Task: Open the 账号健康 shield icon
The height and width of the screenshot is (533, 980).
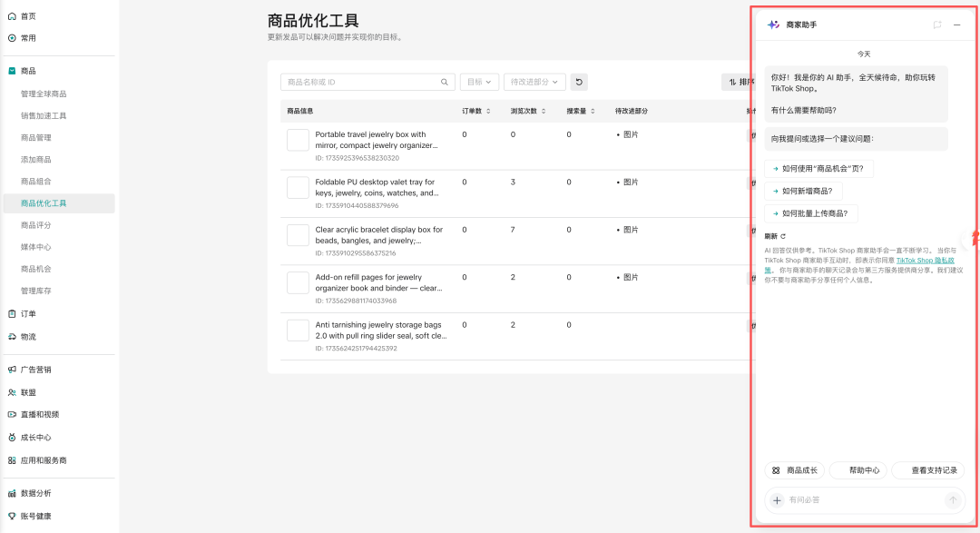Action: (x=12, y=516)
